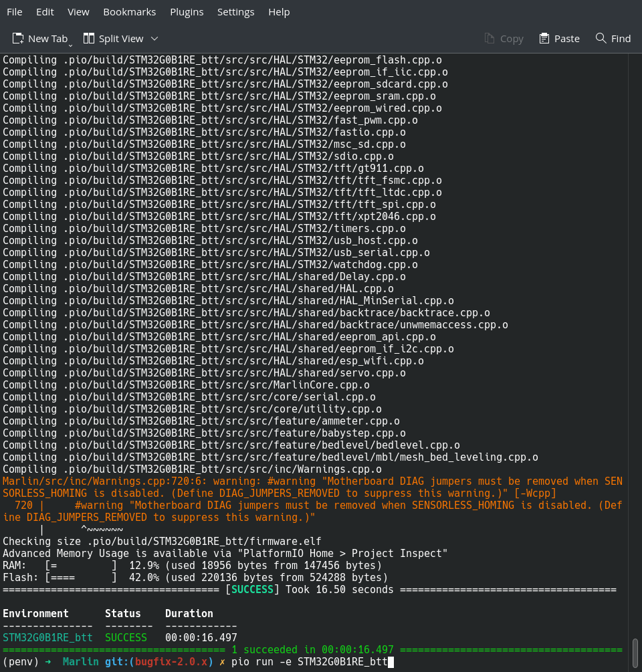642x672 pixels.
Task: Click the upper scrollbar track to page up
Action: pos(635,267)
